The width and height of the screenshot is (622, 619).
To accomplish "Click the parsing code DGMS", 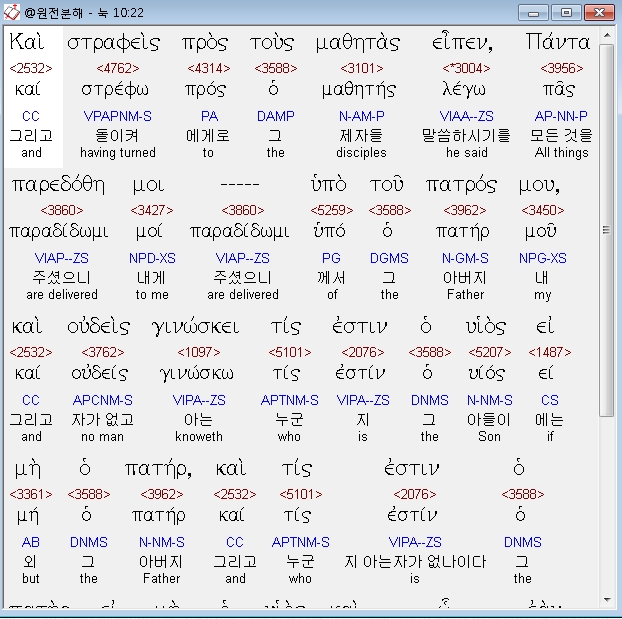I will point(389,258).
